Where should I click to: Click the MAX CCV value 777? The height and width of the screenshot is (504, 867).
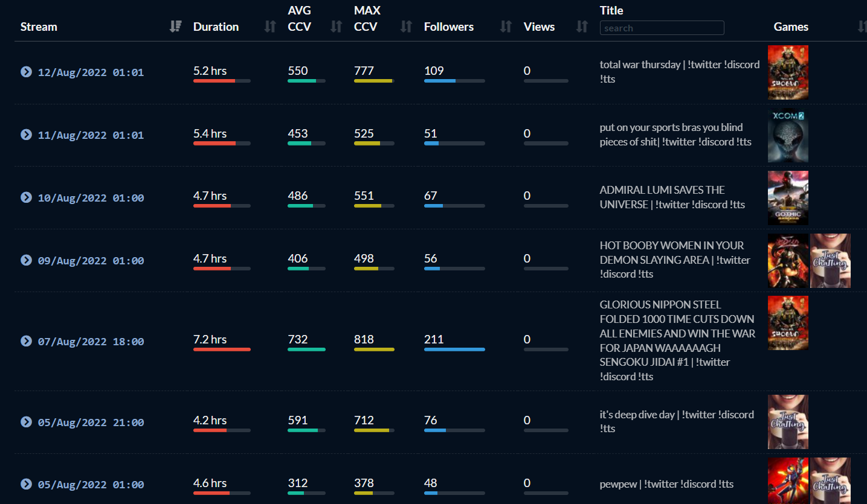364,71
